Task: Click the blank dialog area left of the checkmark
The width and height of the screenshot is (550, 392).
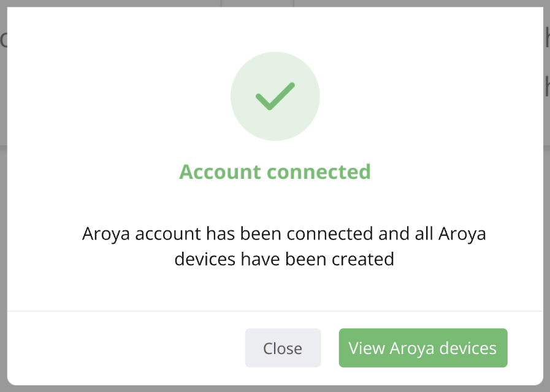Action: tap(123, 96)
